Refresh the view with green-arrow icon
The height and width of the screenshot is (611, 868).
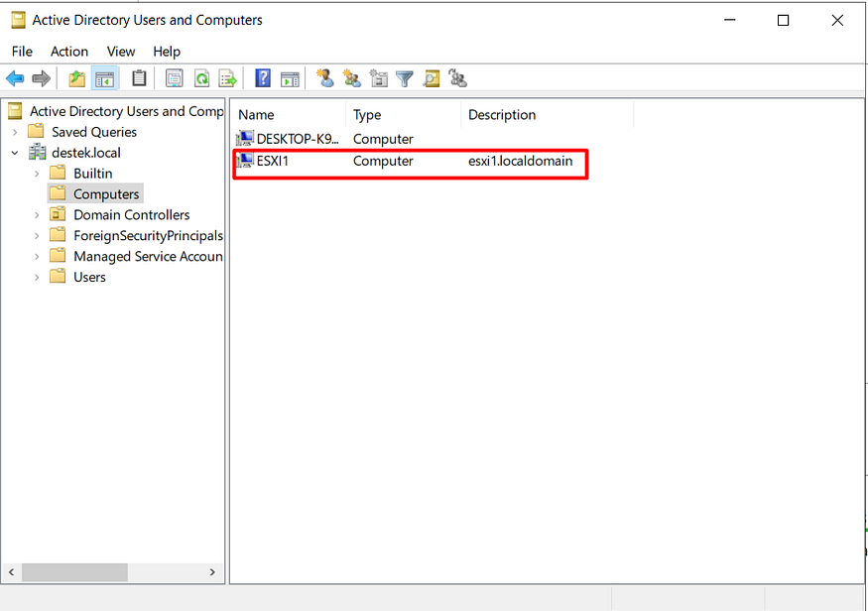pos(202,78)
